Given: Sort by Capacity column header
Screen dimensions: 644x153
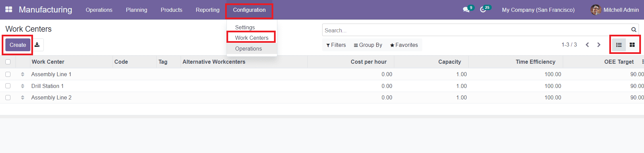Looking at the screenshot, I should [x=431, y=62].
